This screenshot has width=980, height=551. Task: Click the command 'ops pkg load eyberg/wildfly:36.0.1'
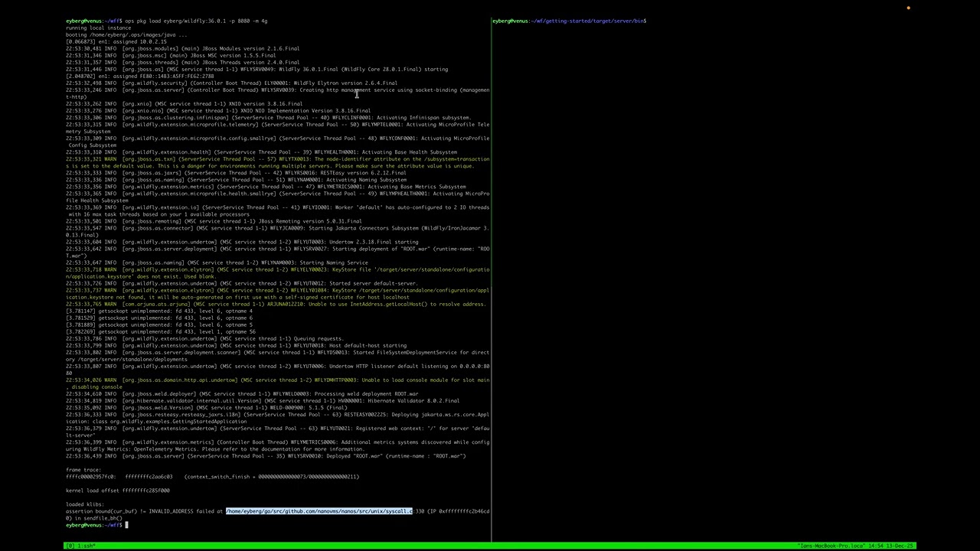tap(178, 21)
